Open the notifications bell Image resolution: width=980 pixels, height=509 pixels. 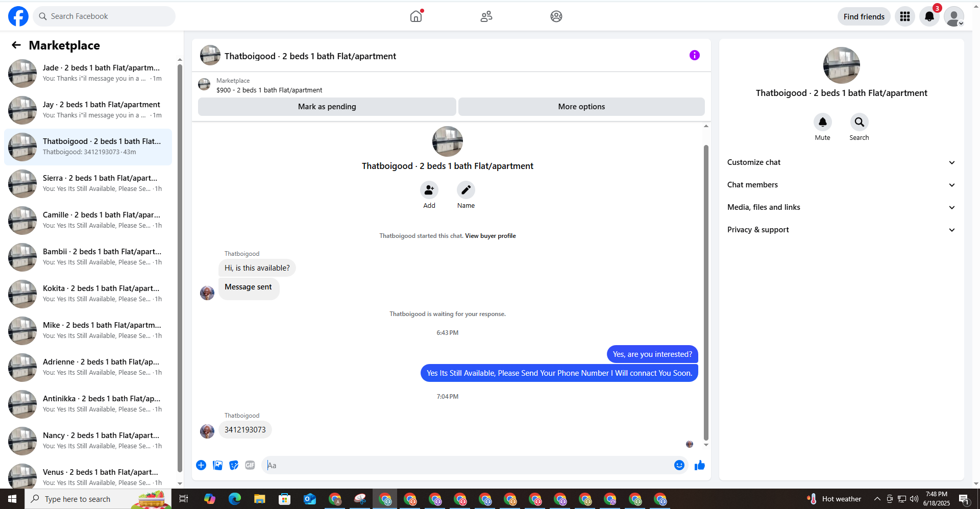click(x=929, y=16)
